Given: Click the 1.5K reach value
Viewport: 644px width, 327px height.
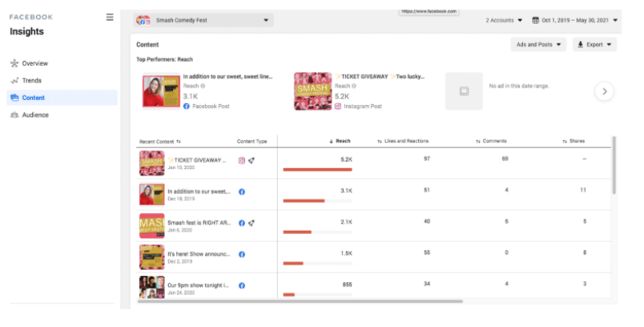Looking at the screenshot, I should pos(346,253).
